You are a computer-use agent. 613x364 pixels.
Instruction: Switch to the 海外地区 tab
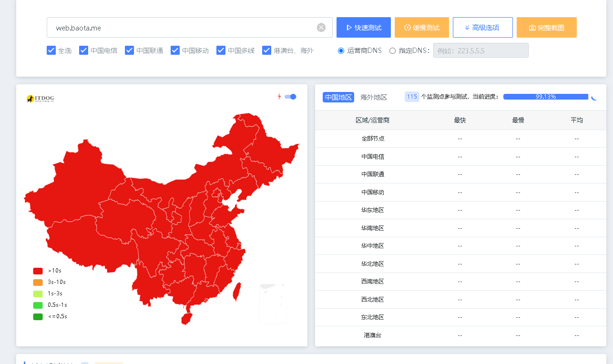(x=374, y=97)
